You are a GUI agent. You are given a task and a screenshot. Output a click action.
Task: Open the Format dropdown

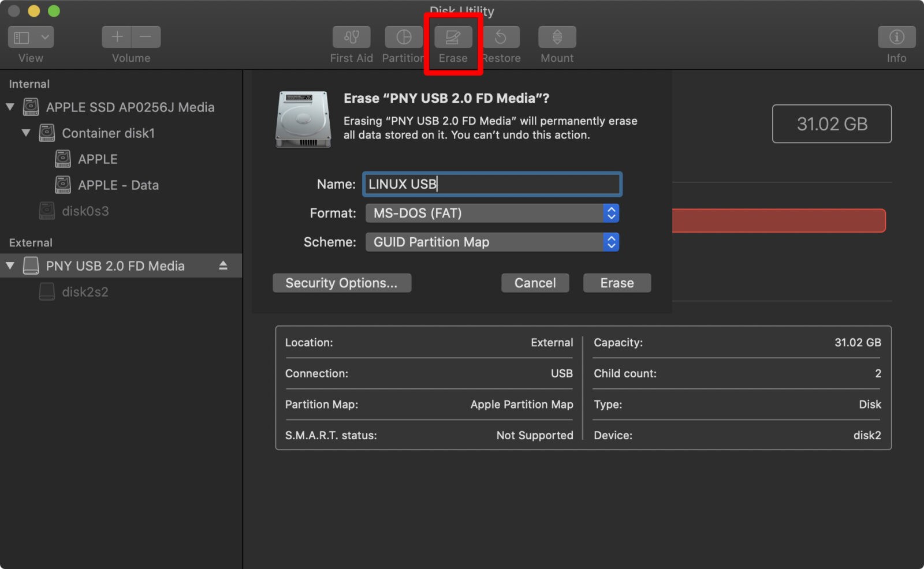[x=610, y=213]
